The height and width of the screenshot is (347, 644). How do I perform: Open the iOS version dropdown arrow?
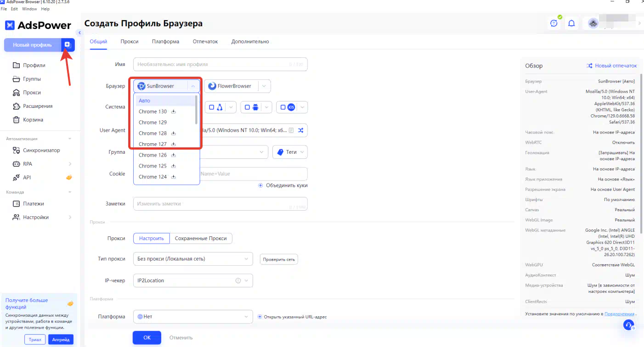(302, 107)
